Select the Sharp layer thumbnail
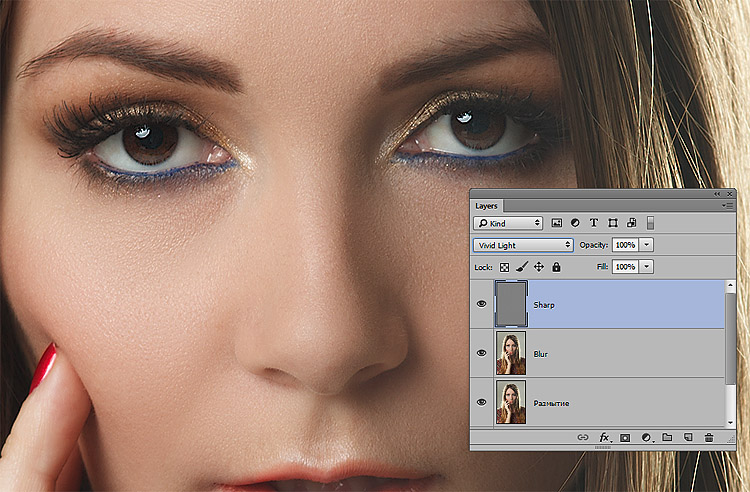This screenshot has width=750, height=492. (511, 304)
